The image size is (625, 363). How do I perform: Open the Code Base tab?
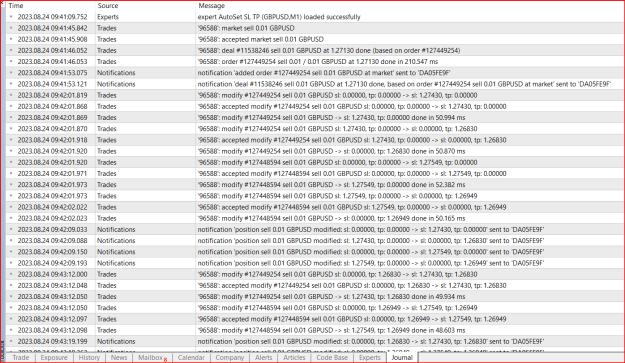click(332, 357)
